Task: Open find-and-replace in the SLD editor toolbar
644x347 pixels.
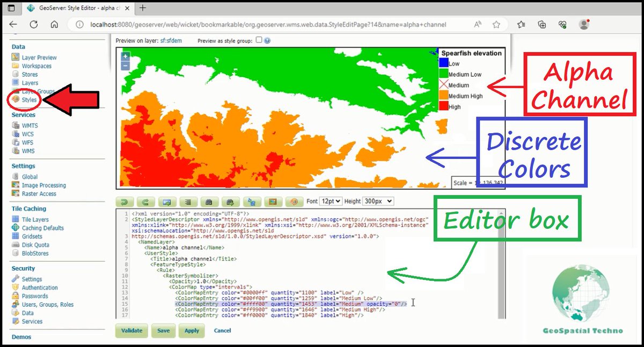Action: pyautogui.click(x=230, y=201)
